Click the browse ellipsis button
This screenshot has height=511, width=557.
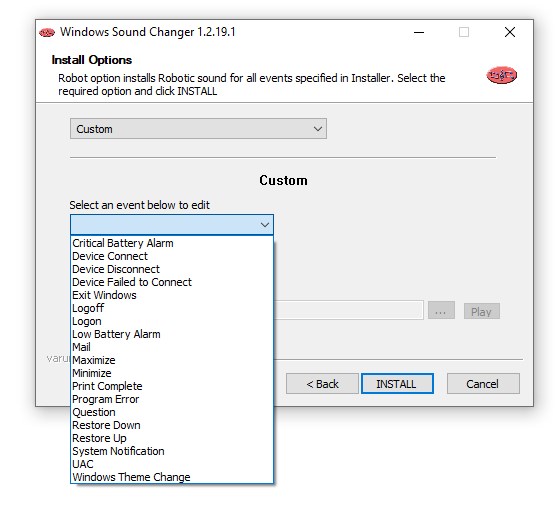[x=441, y=311]
